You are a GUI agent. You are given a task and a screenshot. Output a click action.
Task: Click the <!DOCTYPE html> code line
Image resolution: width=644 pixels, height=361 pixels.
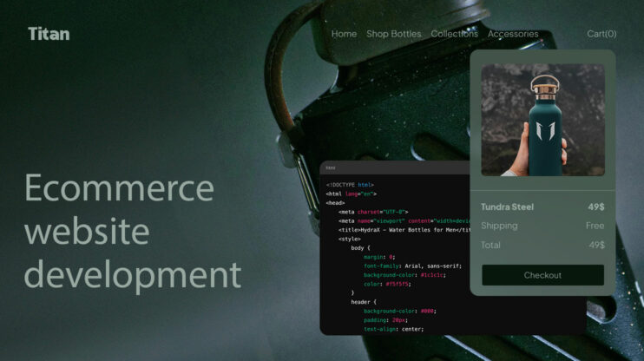[x=350, y=184]
